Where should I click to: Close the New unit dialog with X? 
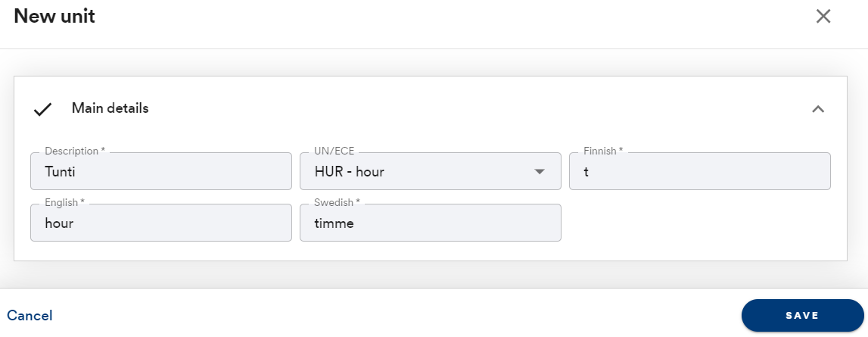point(823,17)
